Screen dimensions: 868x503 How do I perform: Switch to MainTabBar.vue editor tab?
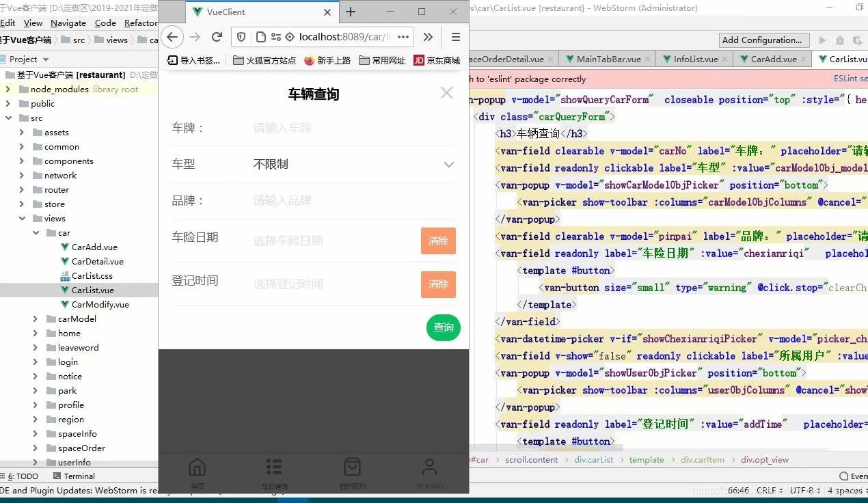607,59
